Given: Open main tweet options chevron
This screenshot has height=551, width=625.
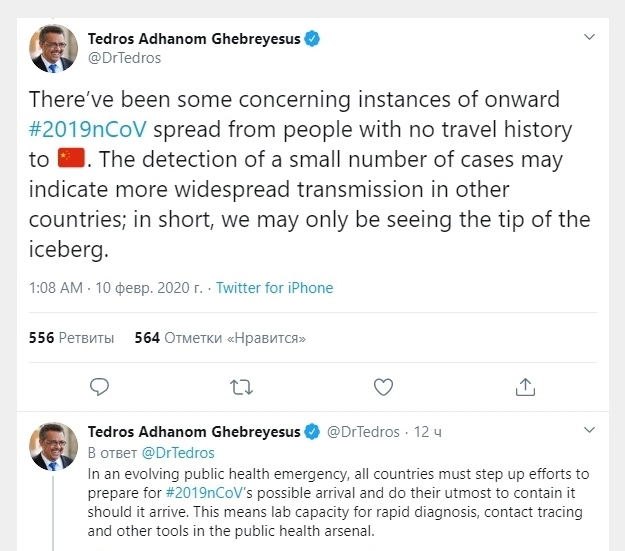Looking at the screenshot, I should (590, 37).
